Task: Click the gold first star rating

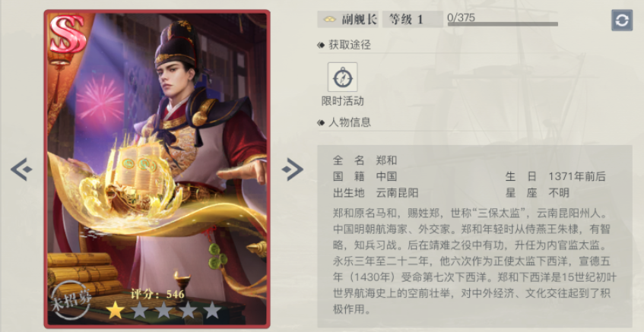Action: [x=116, y=311]
